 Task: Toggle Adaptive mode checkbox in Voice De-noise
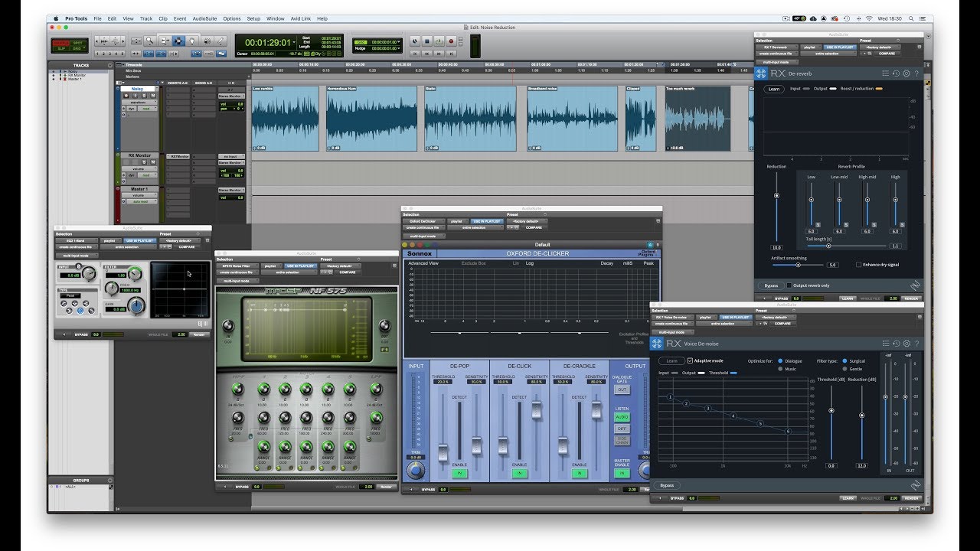691,360
